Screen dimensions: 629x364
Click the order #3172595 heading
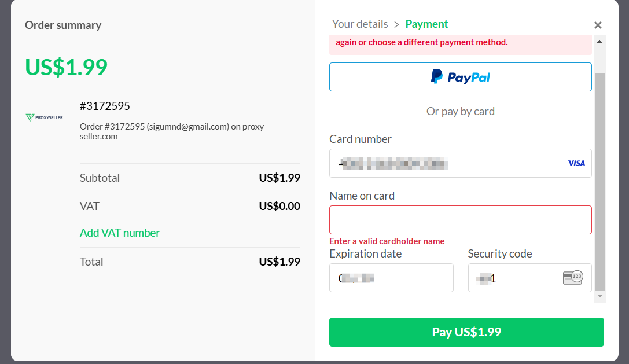(105, 106)
